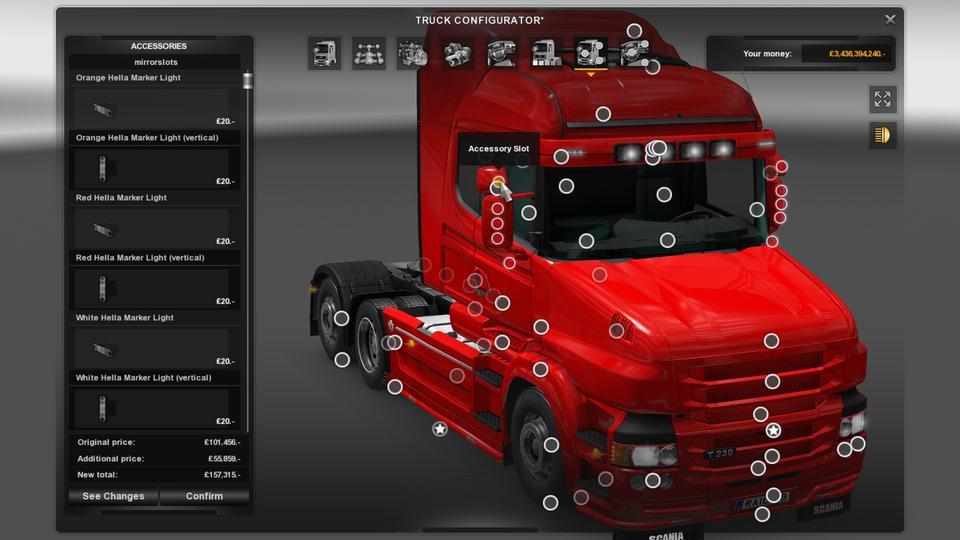Choose the Orange Hella Marker Light thumbnail
960x540 pixels.
click(x=151, y=108)
